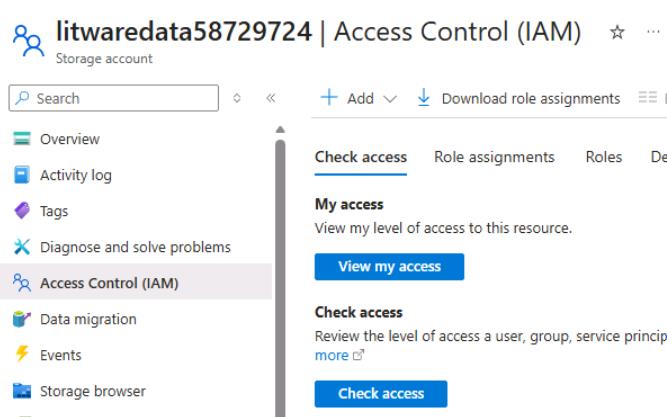667x417 pixels.
Task: Collapse the sidebar with double chevron icon
Action: click(271, 98)
